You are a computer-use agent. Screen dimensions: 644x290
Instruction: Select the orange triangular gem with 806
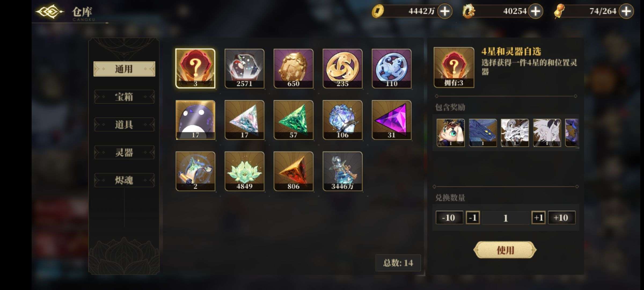pyautogui.click(x=293, y=171)
